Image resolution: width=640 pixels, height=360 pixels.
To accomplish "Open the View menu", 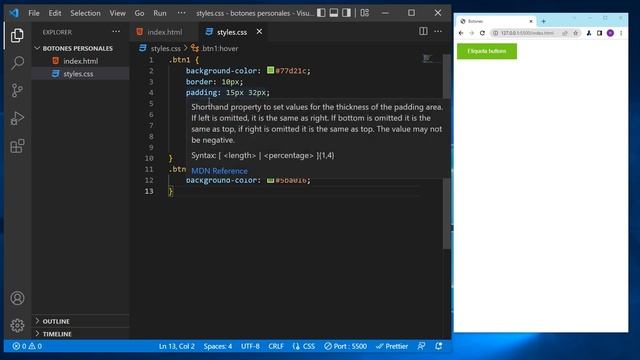I will (118, 13).
